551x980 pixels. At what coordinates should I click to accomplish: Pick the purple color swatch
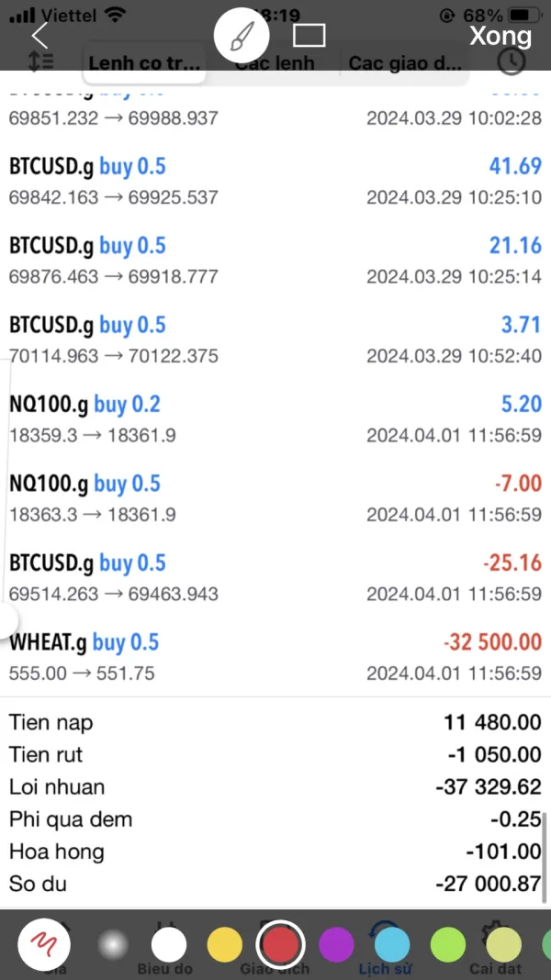pyautogui.click(x=336, y=943)
